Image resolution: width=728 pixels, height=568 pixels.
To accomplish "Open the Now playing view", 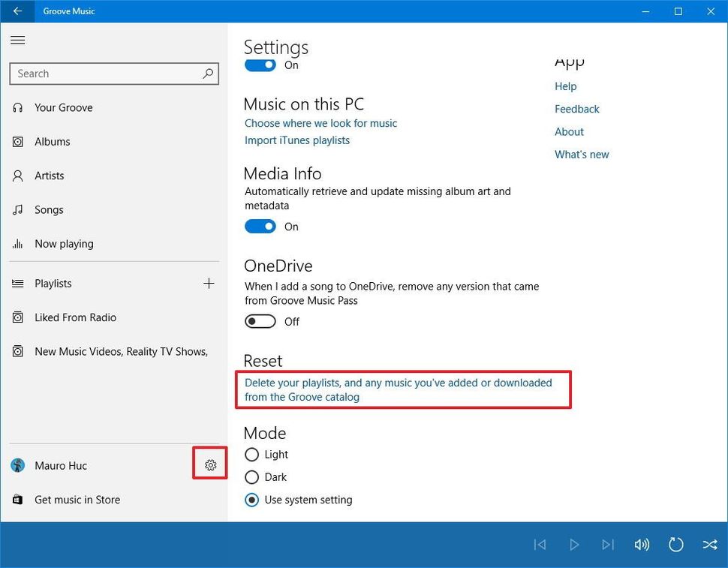I will [64, 243].
